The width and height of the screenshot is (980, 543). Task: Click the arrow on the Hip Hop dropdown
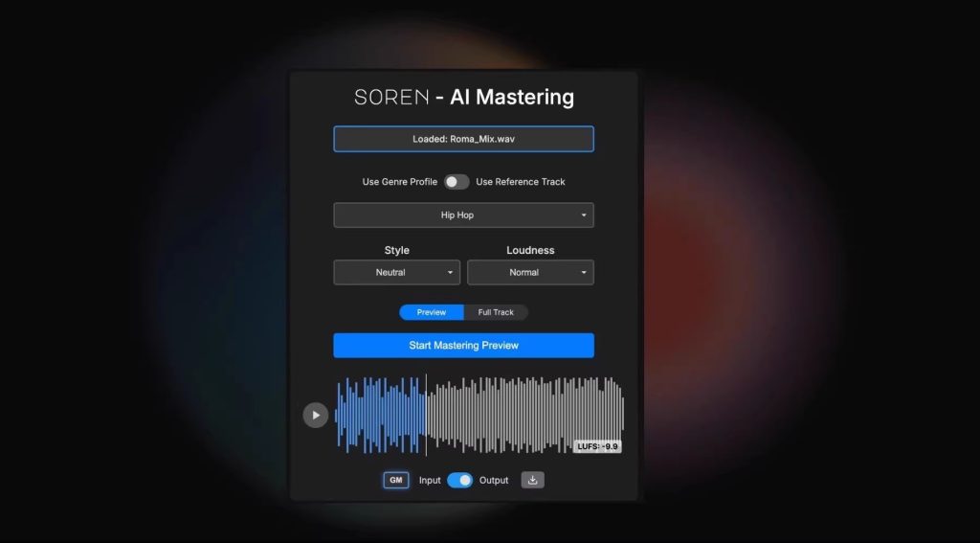[x=584, y=215]
